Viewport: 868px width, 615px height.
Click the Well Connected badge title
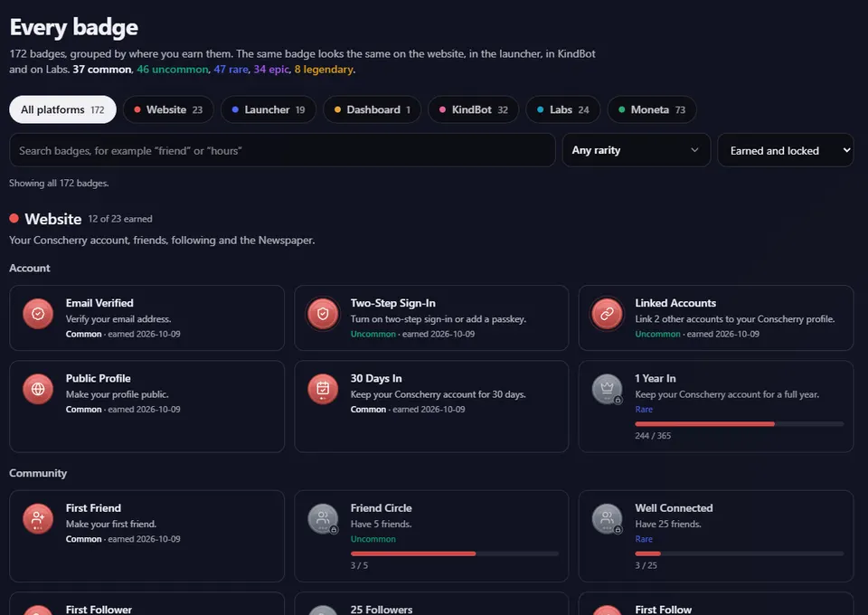[674, 507]
